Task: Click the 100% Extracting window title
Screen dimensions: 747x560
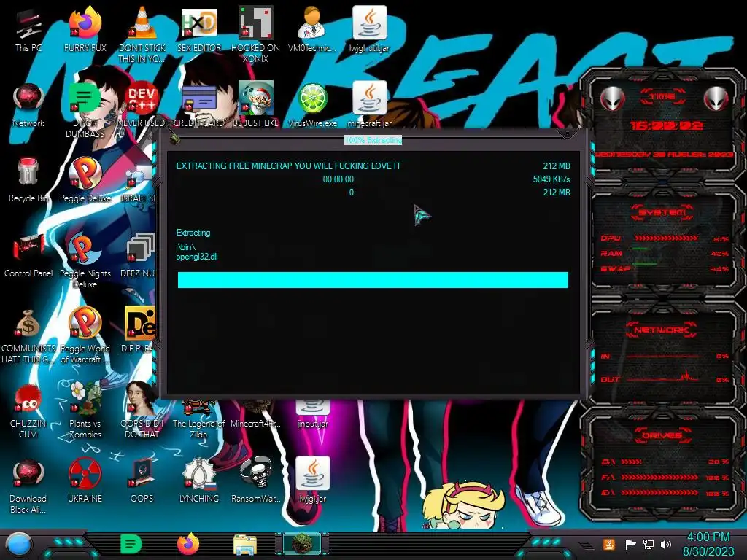Action: point(373,140)
